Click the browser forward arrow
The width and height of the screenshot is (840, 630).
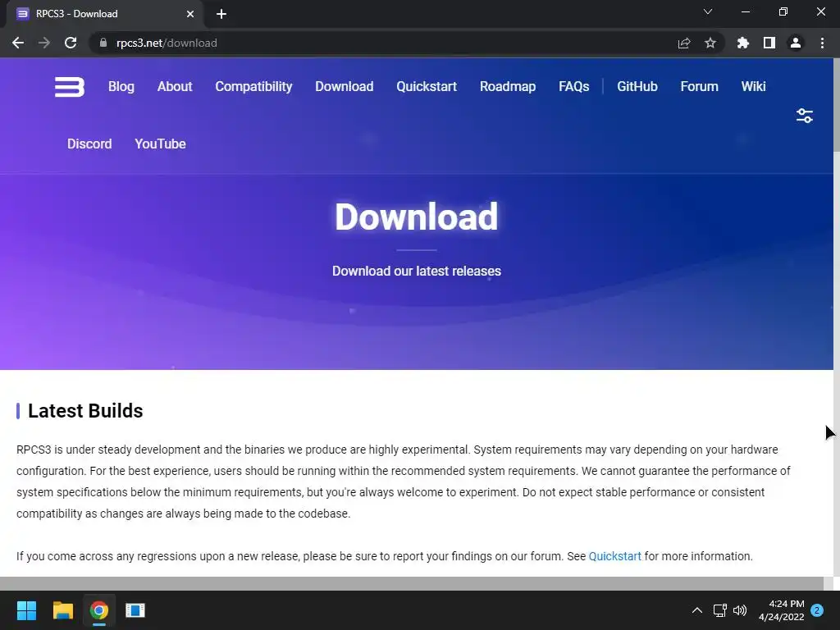click(44, 43)
